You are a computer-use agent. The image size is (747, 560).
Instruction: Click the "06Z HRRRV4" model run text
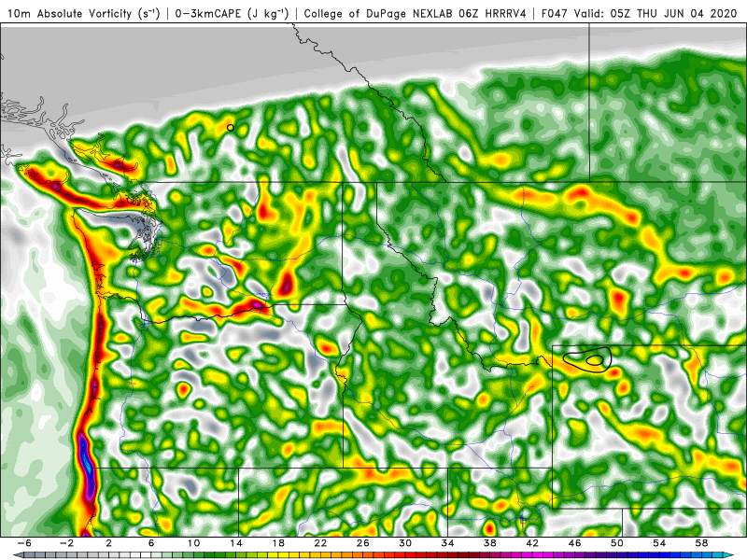pos(493,14)
